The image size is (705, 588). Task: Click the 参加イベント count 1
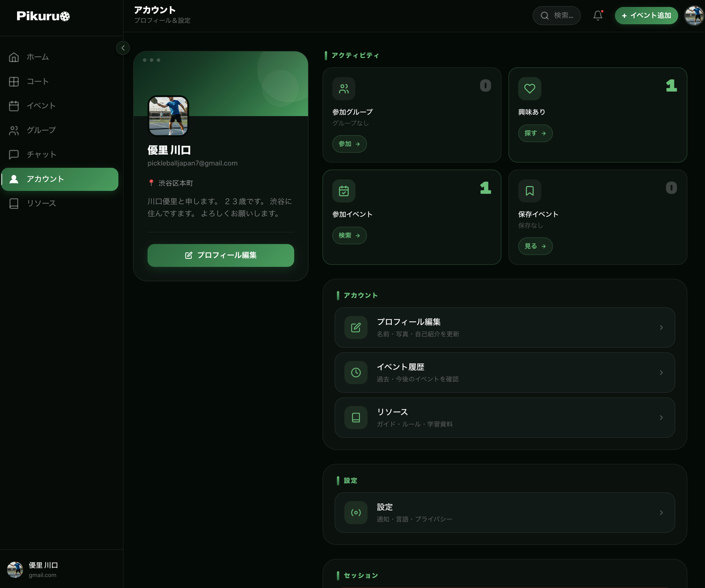point(485,188)
